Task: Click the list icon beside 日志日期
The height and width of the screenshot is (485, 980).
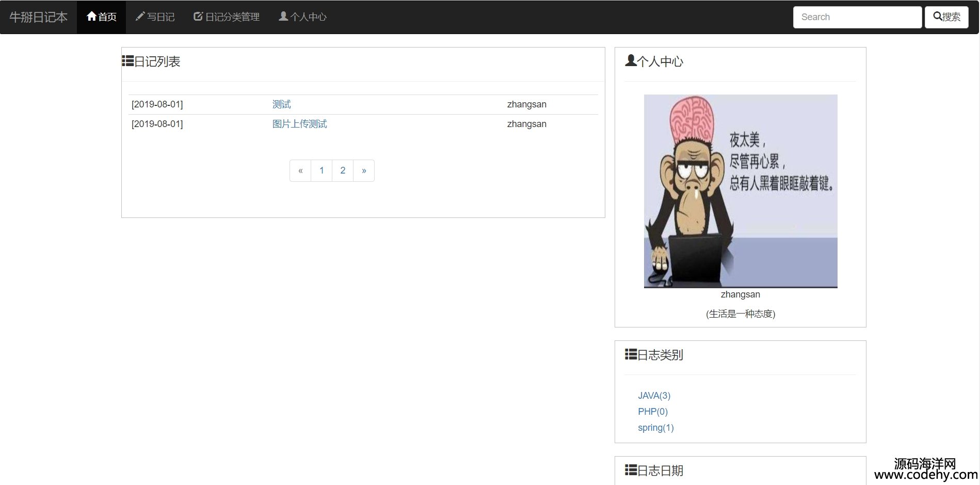Action: (631, 470)
